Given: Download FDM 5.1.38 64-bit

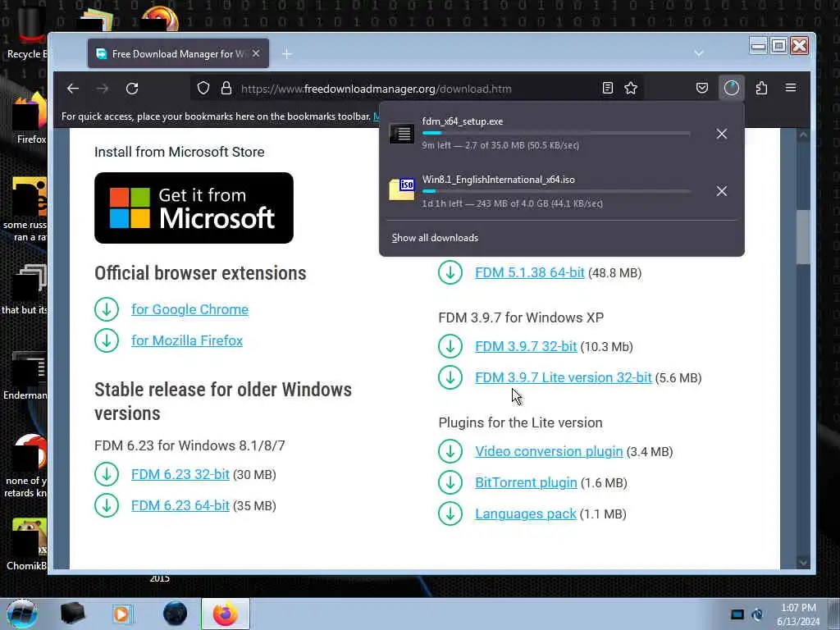Looking at the screenshot, I should [x=530, y=272].
